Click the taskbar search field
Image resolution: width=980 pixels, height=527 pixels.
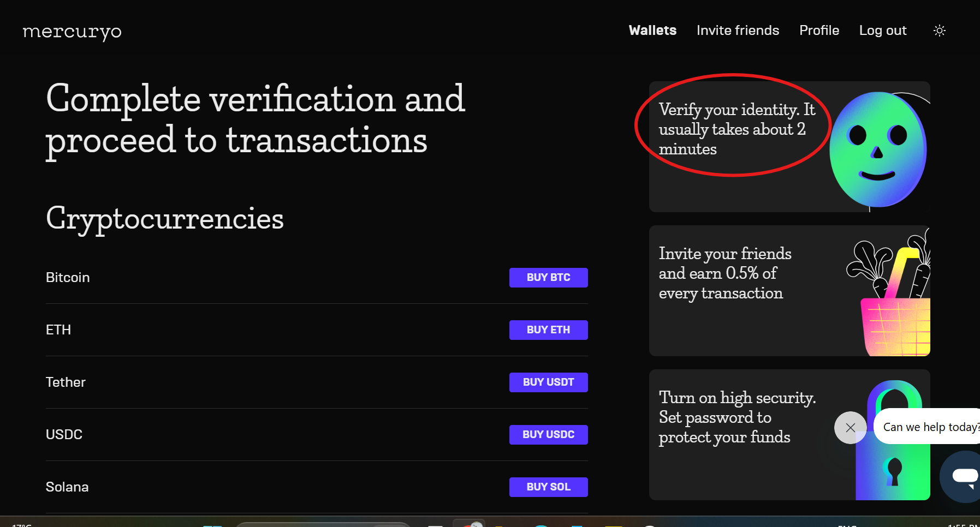point(322,524)
